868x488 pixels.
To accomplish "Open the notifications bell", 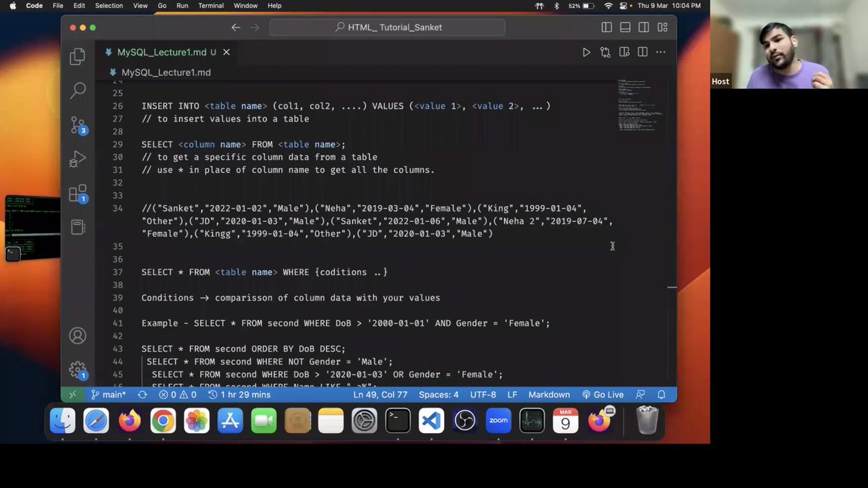I will (x=661, y=394).
